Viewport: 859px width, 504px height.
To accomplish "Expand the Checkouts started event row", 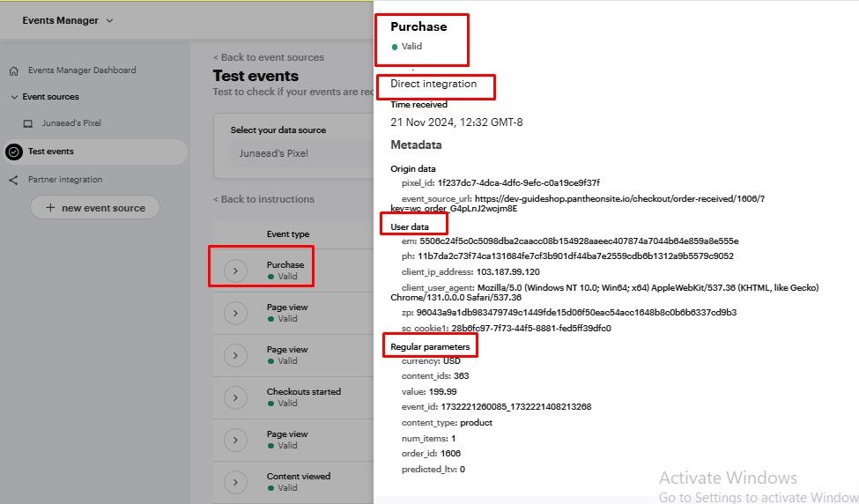I will tap(235, 397).
